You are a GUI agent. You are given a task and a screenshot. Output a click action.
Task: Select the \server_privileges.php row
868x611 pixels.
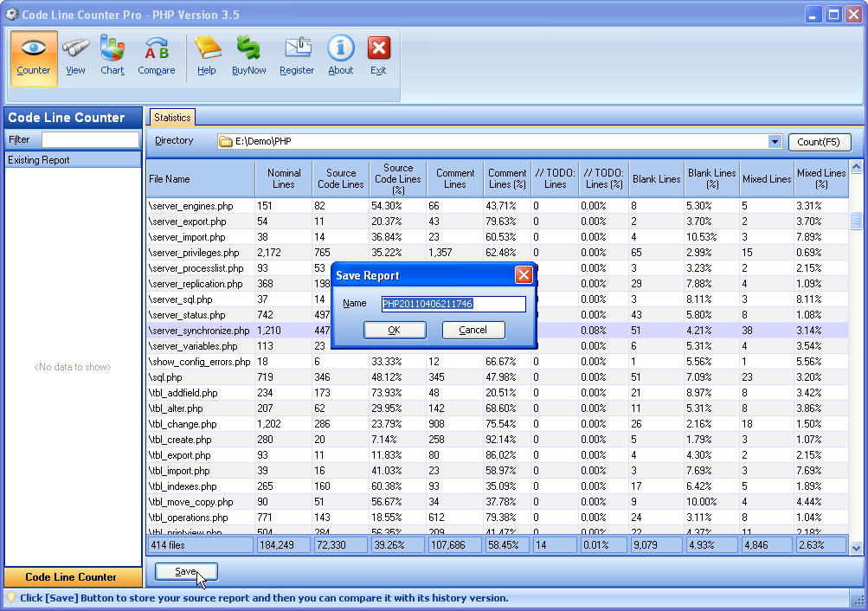coord(497,253)
